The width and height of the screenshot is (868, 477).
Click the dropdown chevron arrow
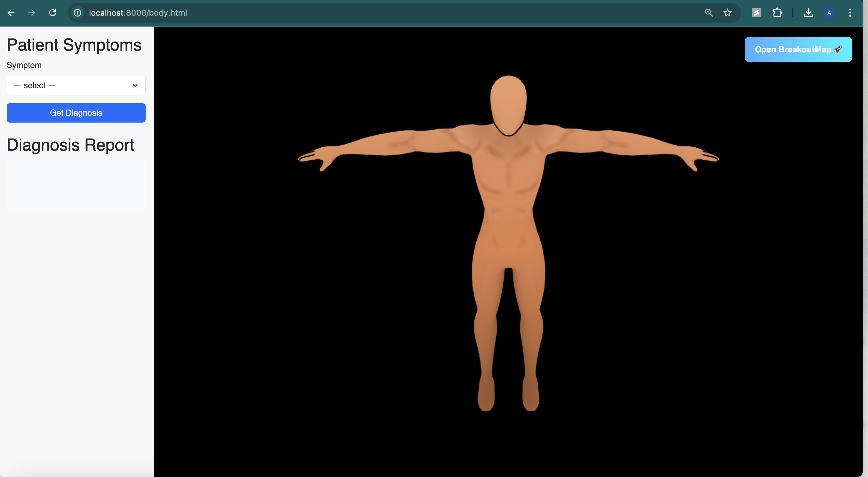tap(135, 85)
